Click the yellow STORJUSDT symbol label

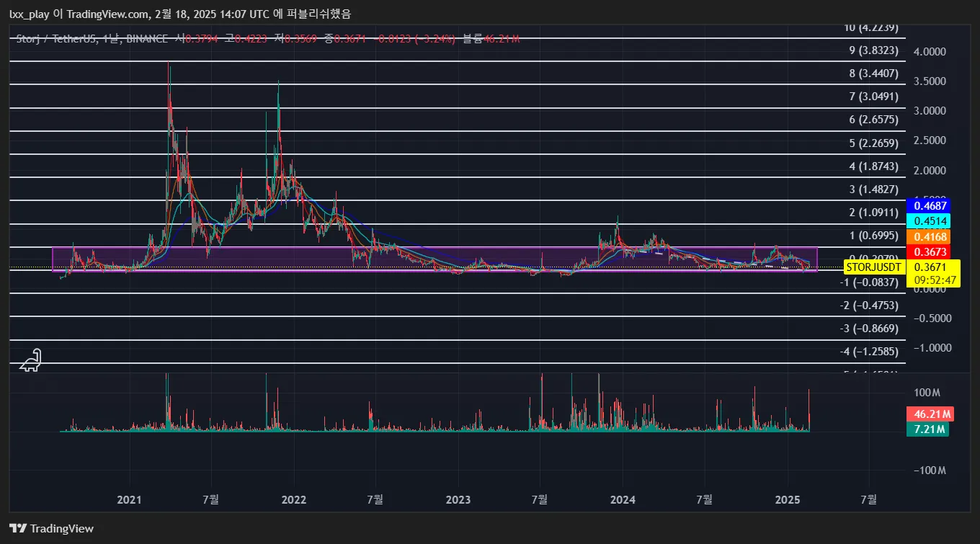click(874, 267)
